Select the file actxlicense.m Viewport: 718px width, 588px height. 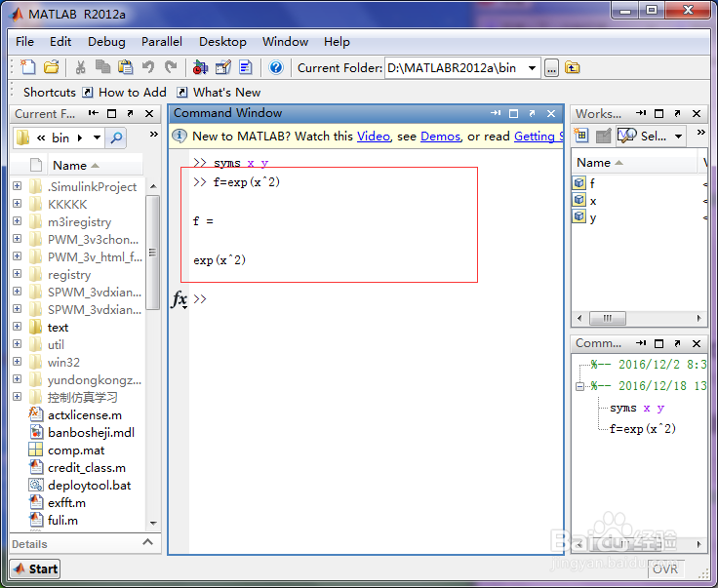[x=85, y=415]
